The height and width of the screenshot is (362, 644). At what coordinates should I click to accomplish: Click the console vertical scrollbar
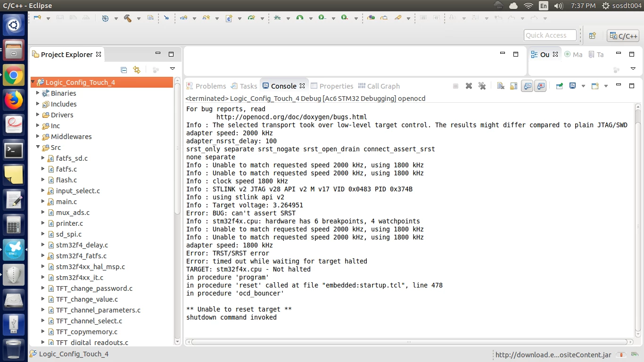638,221
